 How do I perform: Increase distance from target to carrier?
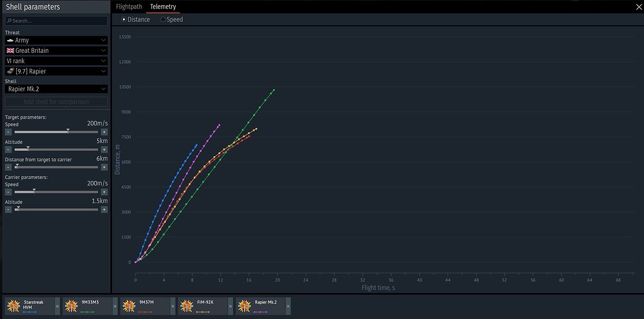(104, 168)
